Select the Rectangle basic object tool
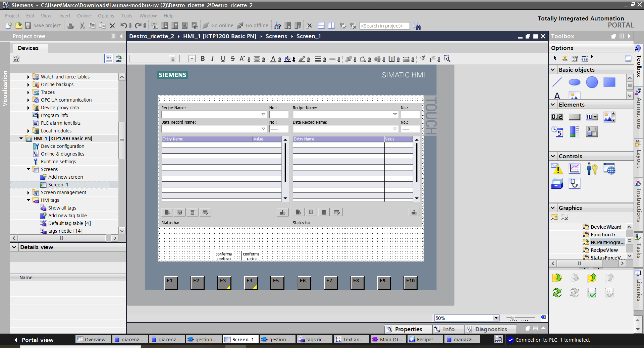644x348 pixels. 609,82
